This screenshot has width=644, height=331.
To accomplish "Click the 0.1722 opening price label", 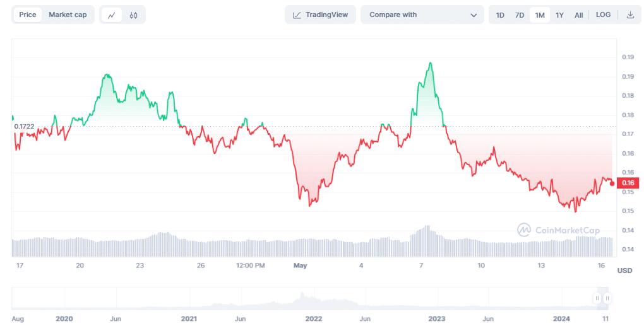I will pyautogui.click(x=24, y=127).
